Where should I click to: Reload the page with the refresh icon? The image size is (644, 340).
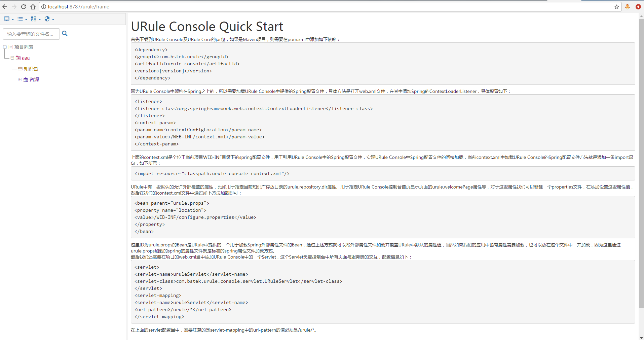pyautogui.click(x=24, y=7)
